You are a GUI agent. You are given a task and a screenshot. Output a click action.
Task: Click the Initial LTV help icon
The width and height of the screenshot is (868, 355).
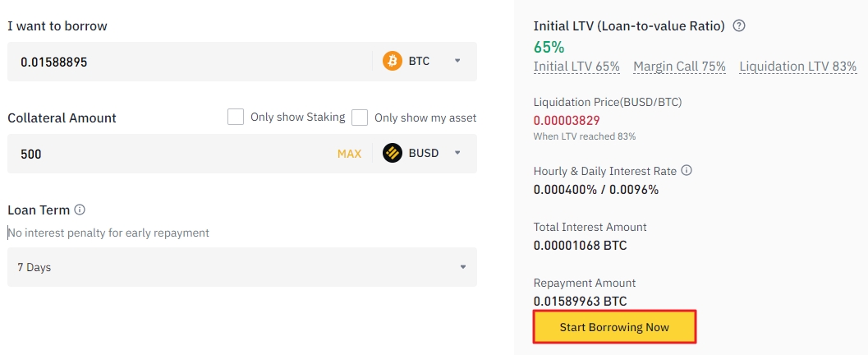pos(738,26)
